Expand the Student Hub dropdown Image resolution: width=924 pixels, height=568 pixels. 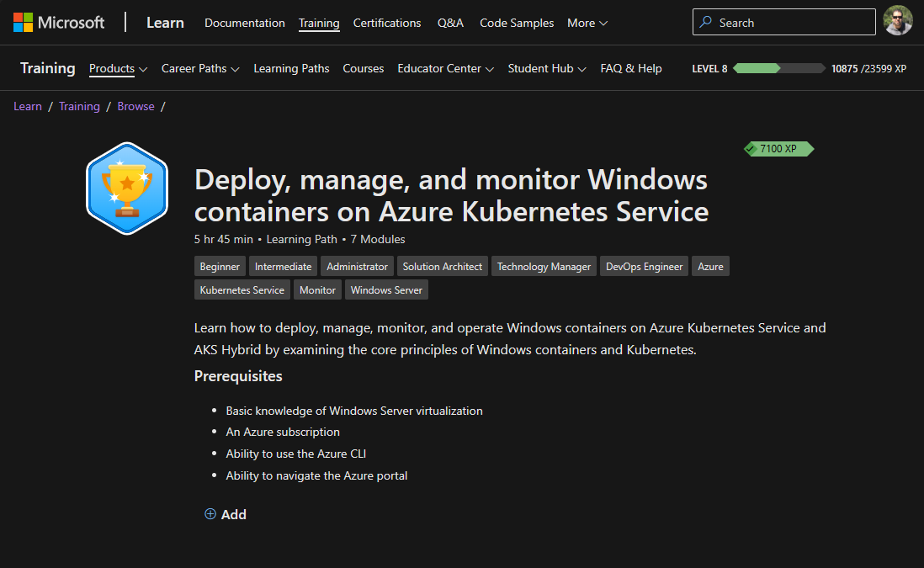547,69
